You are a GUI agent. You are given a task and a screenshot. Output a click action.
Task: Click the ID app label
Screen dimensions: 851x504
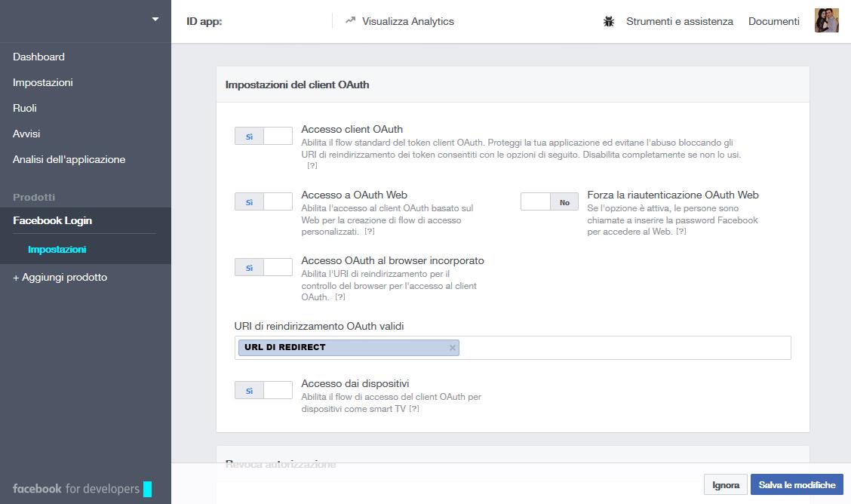tap(204, 22)
